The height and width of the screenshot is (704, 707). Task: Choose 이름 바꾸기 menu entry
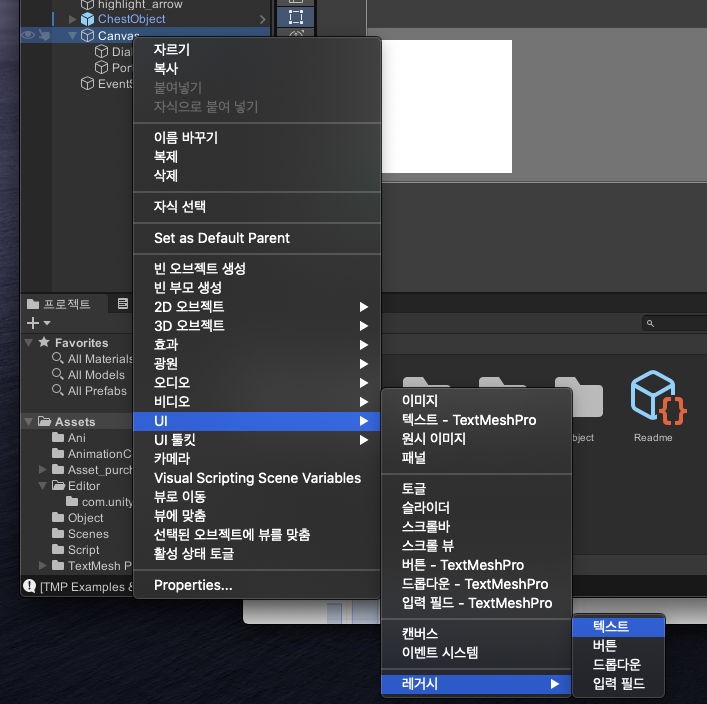point(257,138)
